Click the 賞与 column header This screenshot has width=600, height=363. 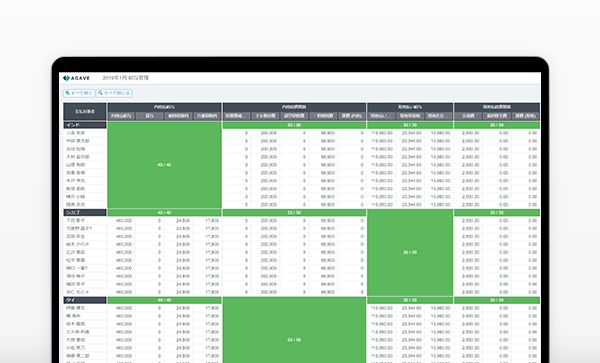pyautogui.click(x=150, y=116)
